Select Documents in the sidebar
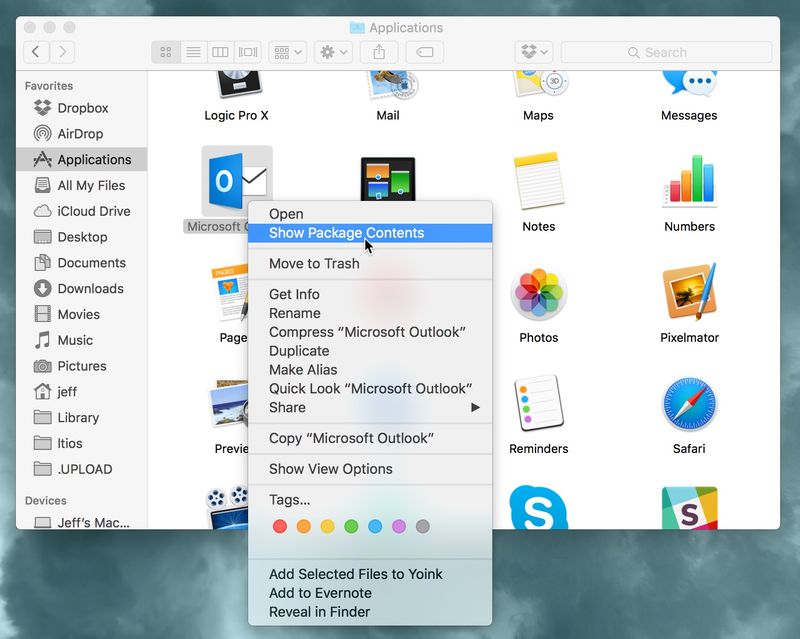This screenshot has width=800, height=639. click(82, 263)
